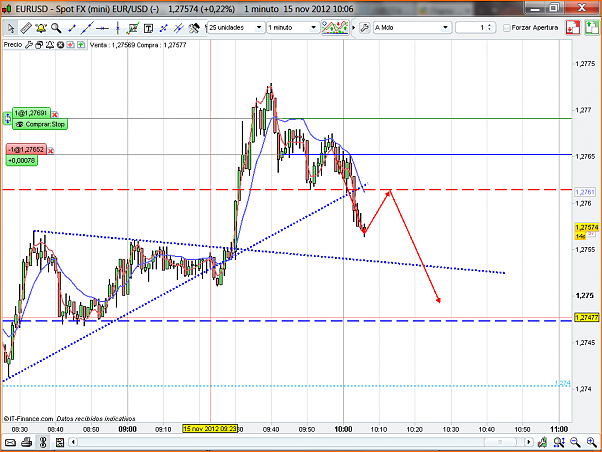Open the 1 minuto timeframe dropdown
The image size is (602, 452).
pos(293,28)
